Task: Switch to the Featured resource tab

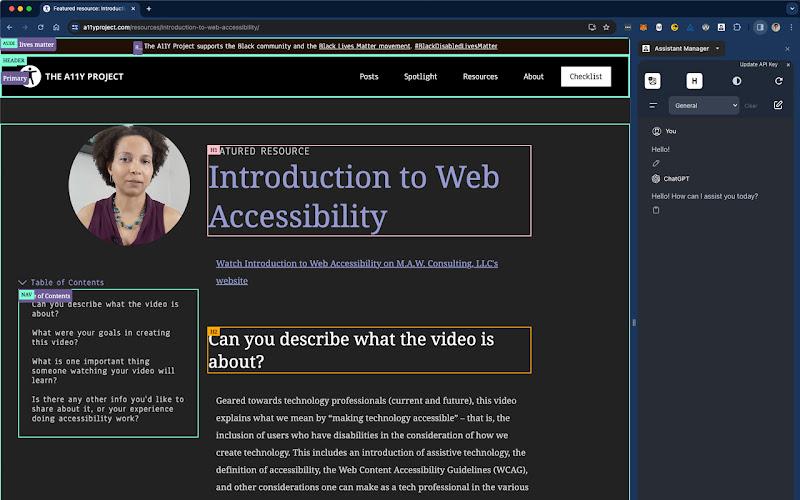Action: tap(89, 9)
